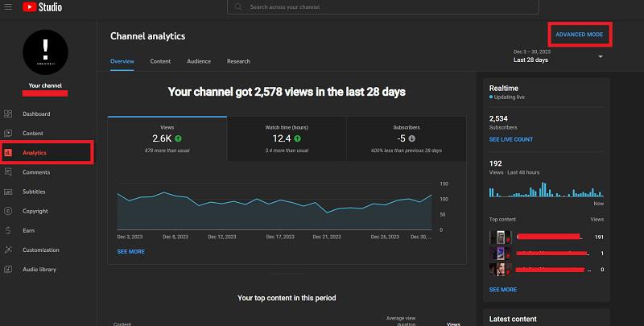Click the Audio library icon
Image resolution: width=644 pixels, height=326 pixels.
point(8,270)
